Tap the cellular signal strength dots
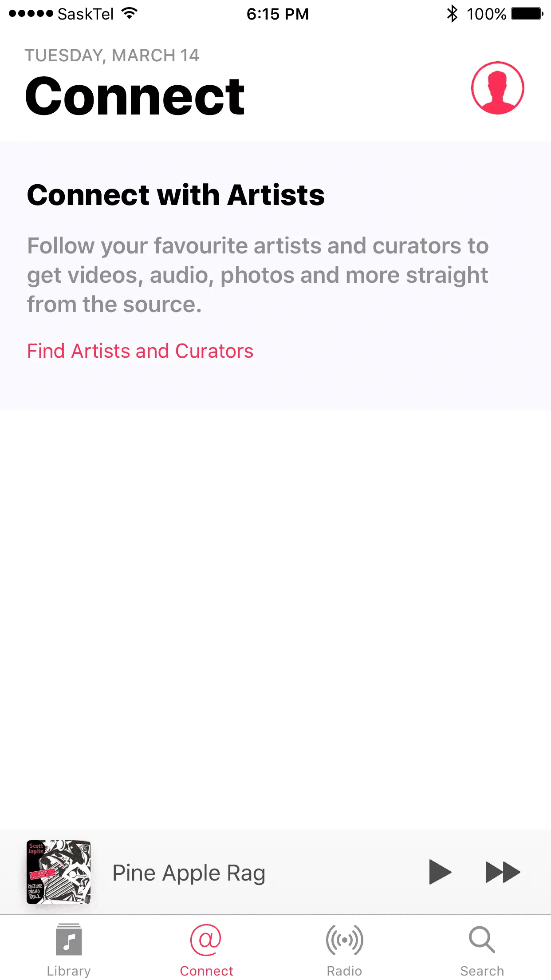The height and width of the screenshot is (980, 551). (31, 14)
